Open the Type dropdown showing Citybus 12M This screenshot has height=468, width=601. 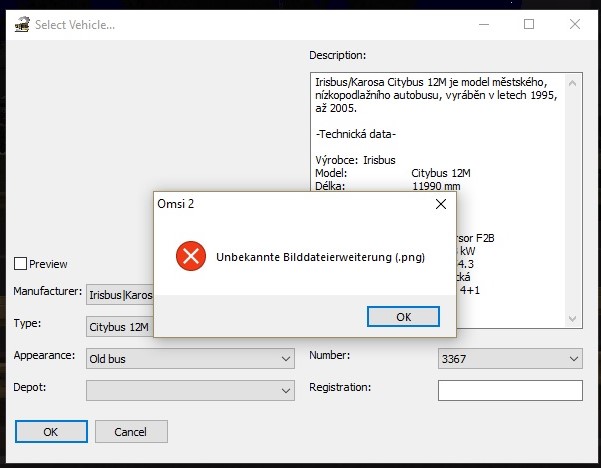(x=118, y=326)
